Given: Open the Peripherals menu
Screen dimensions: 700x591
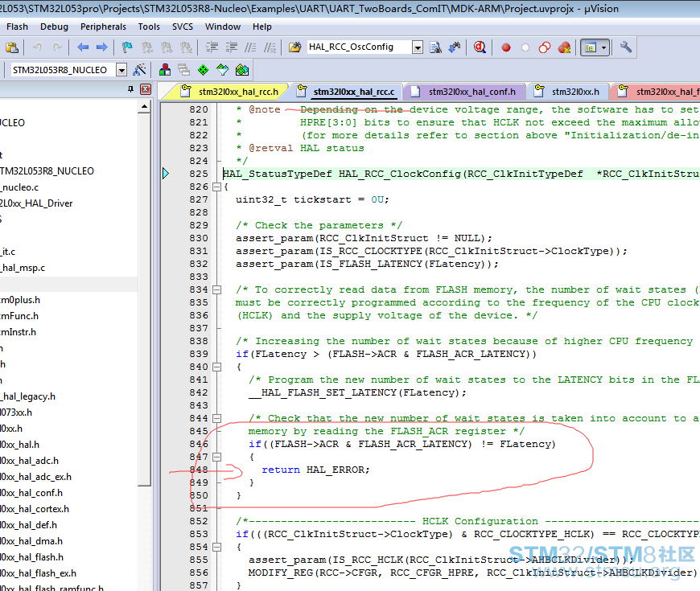Looking at the screenshot, I should [x=103, y=27].
